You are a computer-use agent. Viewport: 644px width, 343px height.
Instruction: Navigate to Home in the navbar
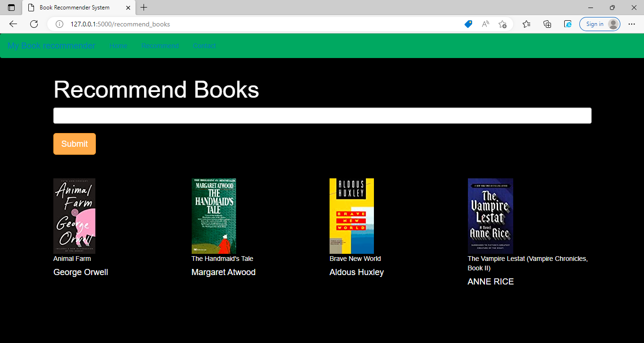pos(119,46)
